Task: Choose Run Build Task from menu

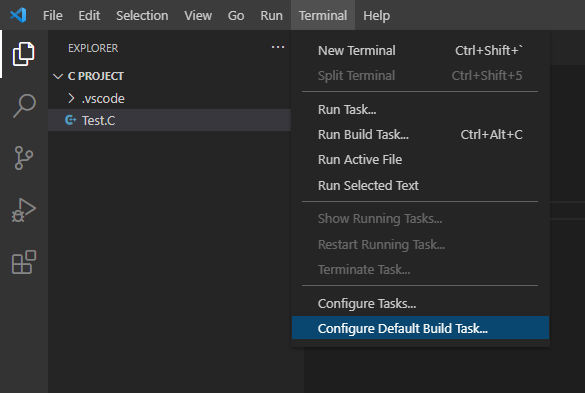Action: [420, 134]
